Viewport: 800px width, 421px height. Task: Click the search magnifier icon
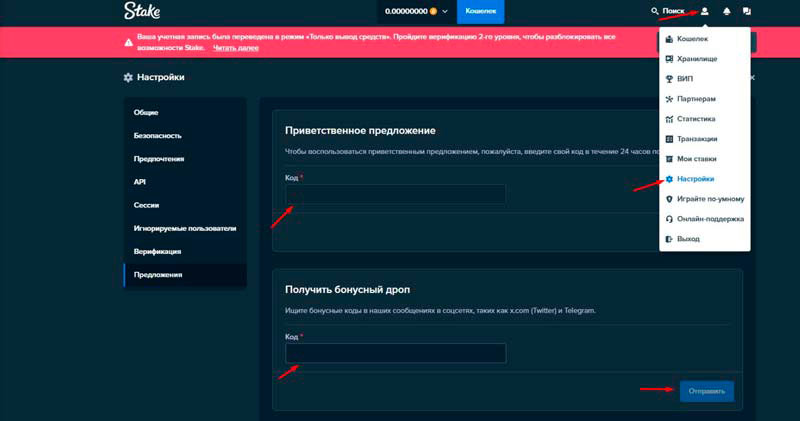tap(655, 12)
